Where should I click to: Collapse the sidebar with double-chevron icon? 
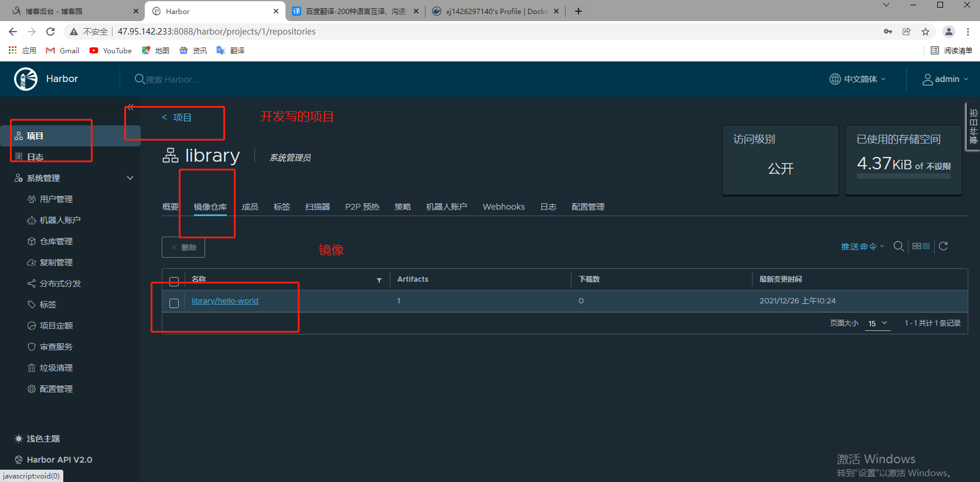131,107
